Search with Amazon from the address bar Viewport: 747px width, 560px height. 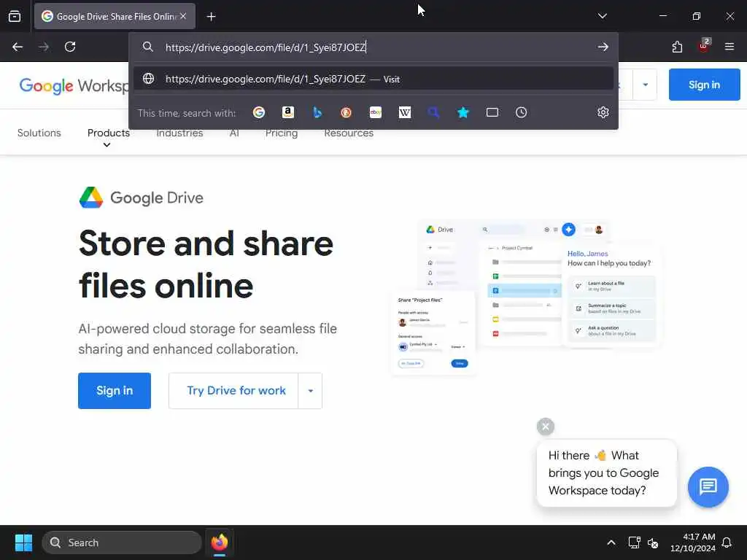(x=287, y=112)
